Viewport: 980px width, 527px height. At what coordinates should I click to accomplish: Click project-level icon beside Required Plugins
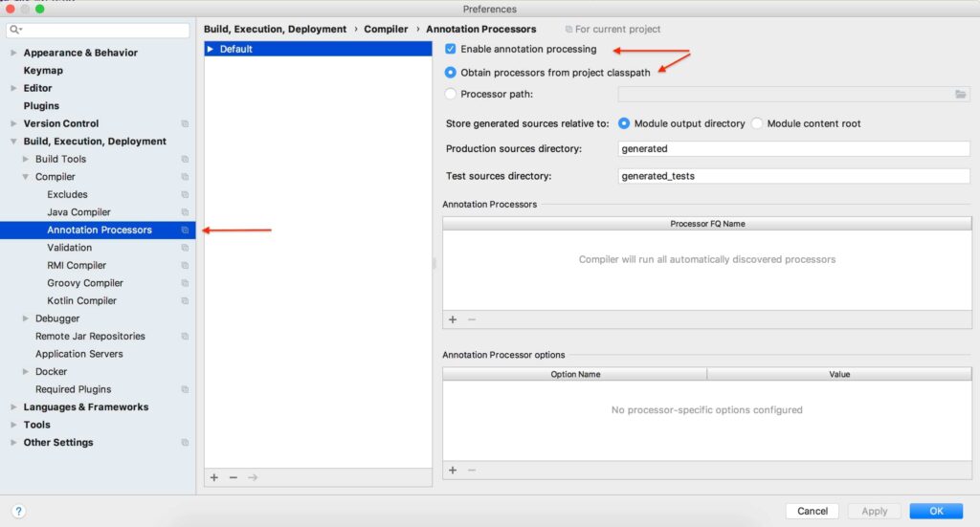185,389
